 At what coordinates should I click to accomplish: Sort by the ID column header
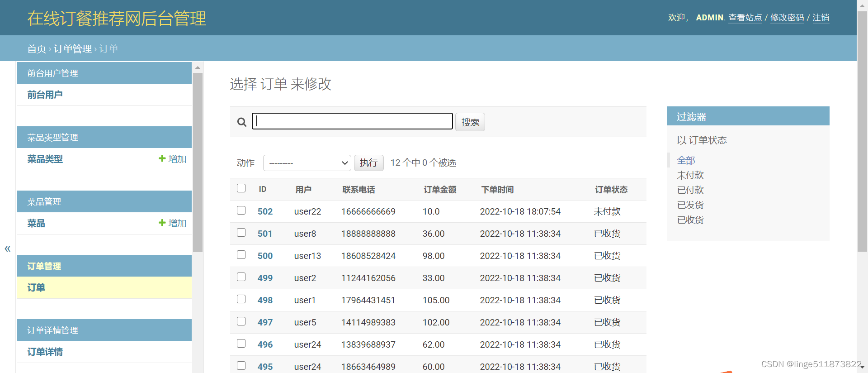click(x=263, y=189)
